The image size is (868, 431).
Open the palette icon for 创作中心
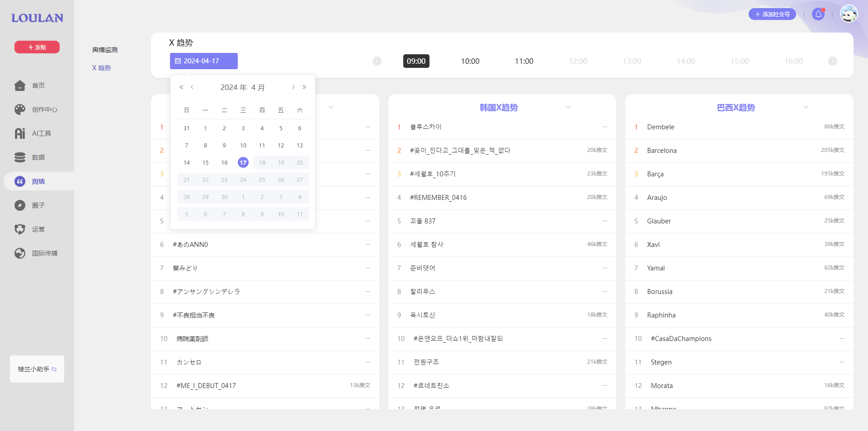tap(20, 109)
